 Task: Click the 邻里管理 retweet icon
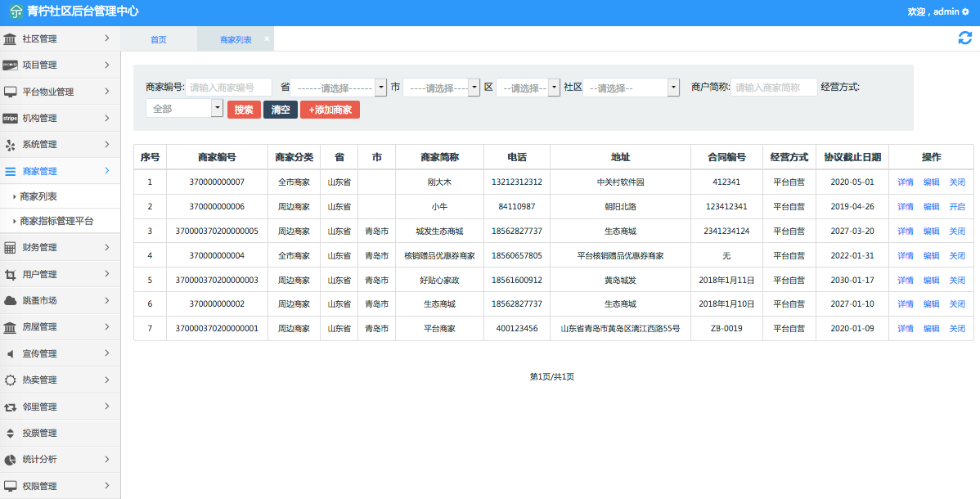10,407
